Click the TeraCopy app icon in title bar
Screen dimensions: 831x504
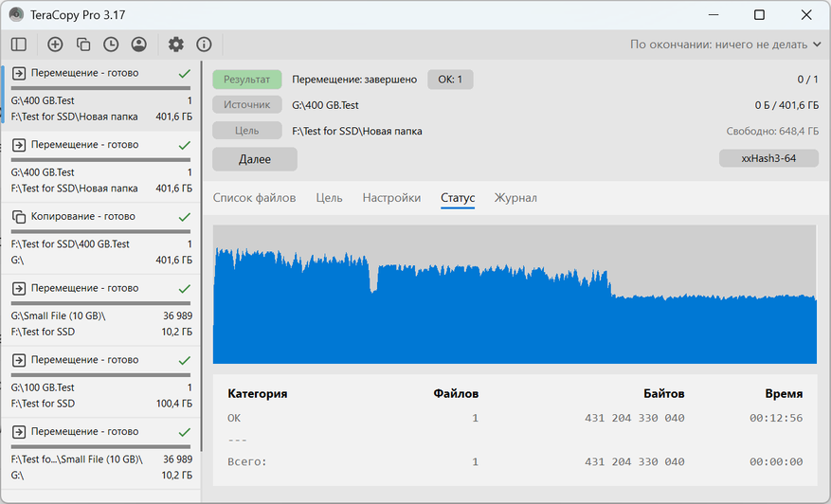pos(16,15)
